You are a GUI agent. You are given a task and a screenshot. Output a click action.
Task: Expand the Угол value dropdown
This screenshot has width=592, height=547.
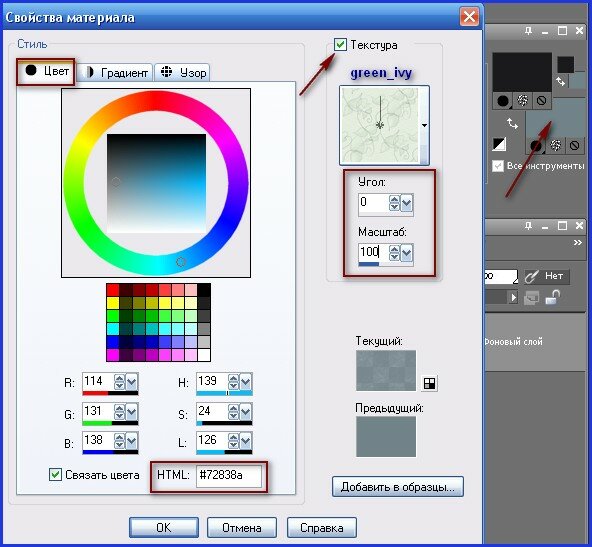point(407,204)
